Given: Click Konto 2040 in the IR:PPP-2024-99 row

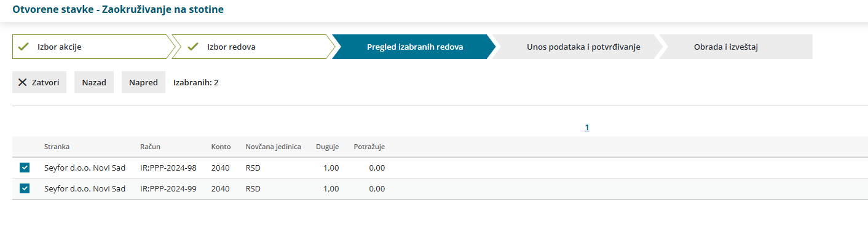Looking at the screenshot, I should pos(220,188).
